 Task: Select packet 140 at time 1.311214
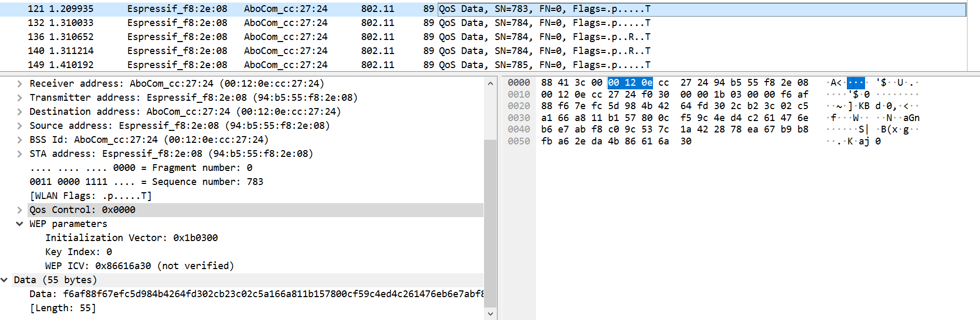[x=483, y=51]
